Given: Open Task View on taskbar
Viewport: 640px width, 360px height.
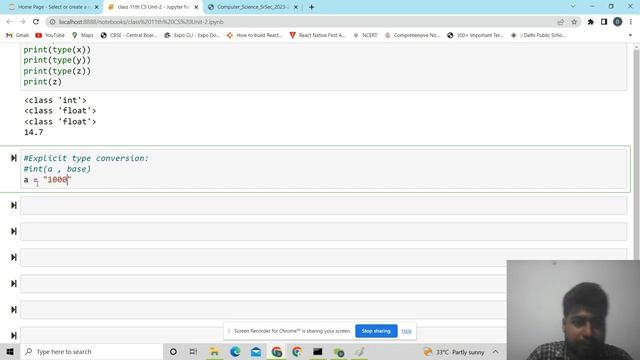Looking at the screenshot, I should pyautogui.click(x=193, y=351).
